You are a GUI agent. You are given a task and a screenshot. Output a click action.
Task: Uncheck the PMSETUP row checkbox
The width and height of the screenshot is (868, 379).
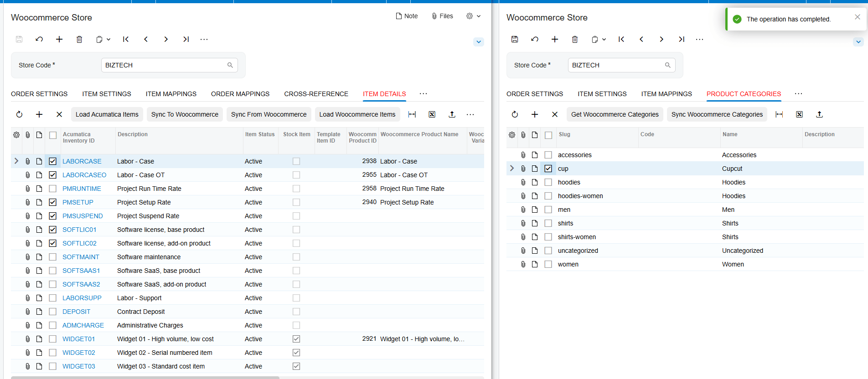point(53,202)
